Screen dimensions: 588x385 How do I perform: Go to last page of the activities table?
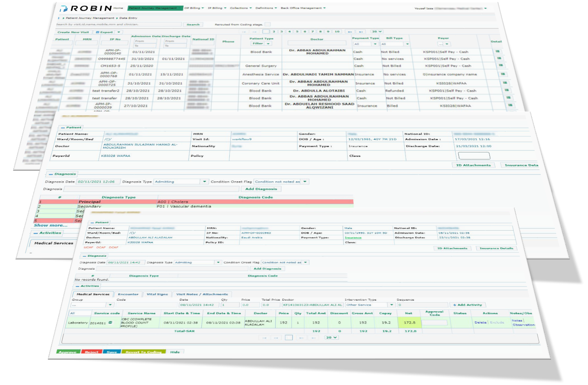(313, 338)
